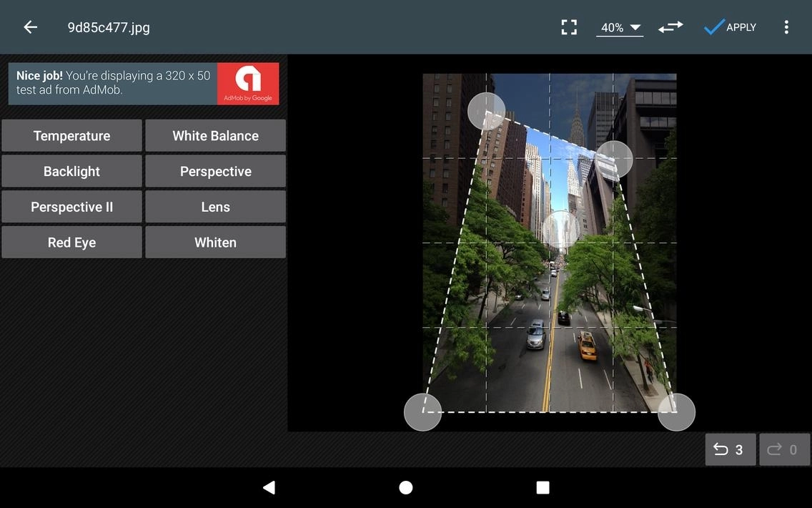
Task: Open the 40% zoom dropdown
Action: (x=619, y=27)
